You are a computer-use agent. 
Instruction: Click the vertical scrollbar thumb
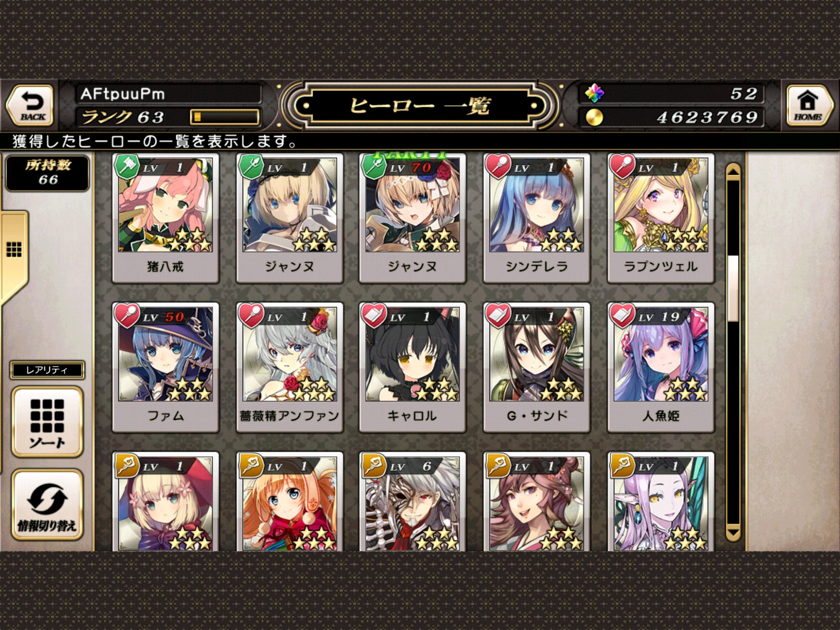coord(733,288)
